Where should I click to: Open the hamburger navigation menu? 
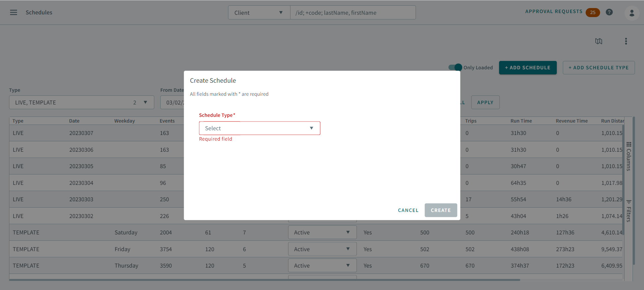(x=13, y=12)
